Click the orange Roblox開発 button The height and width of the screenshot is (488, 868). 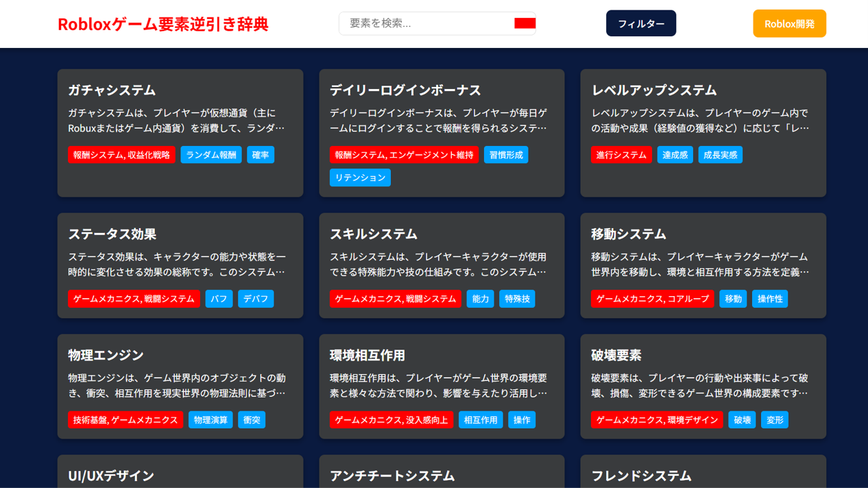coord(789,23)
